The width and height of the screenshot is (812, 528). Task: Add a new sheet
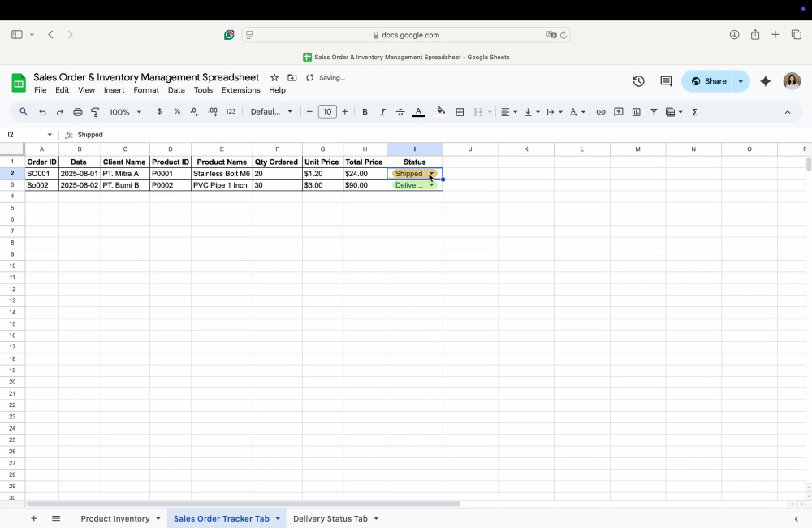click(x=33, y=519)
